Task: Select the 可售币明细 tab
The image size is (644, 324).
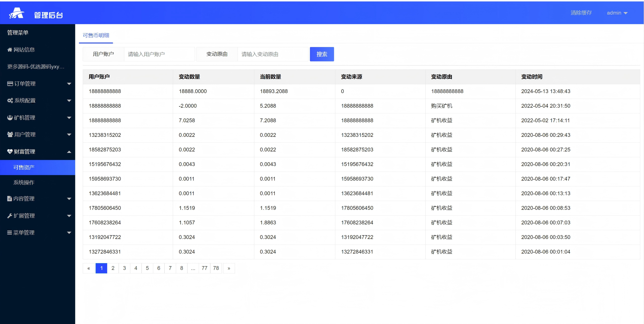Action: click(96, 35)
